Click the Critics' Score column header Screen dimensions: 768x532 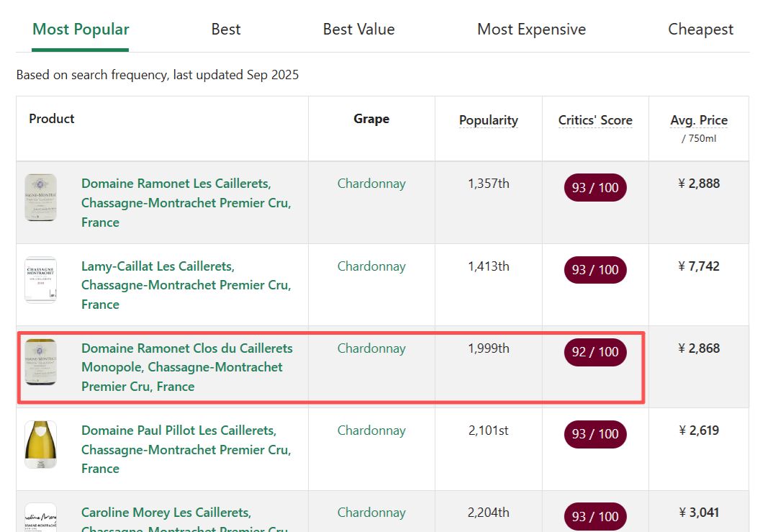click(595, 120)
